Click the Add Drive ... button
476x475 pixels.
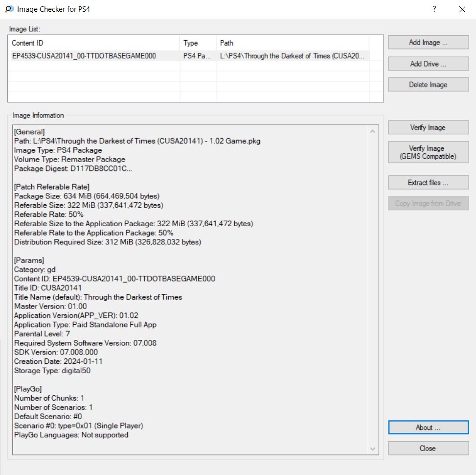[x=429, y=64]
